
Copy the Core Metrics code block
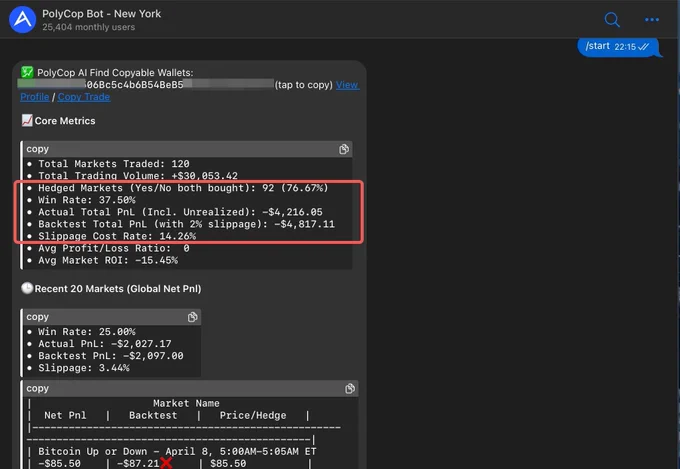tap(344, 149)
